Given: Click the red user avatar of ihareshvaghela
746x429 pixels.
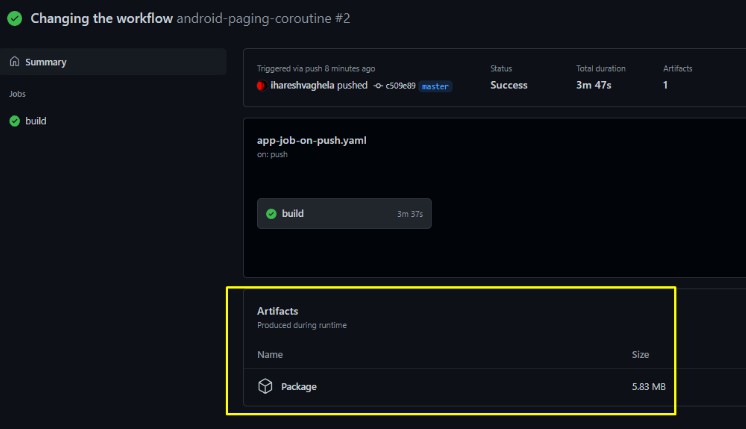Looking at the screenshot, I should (261, 86).
